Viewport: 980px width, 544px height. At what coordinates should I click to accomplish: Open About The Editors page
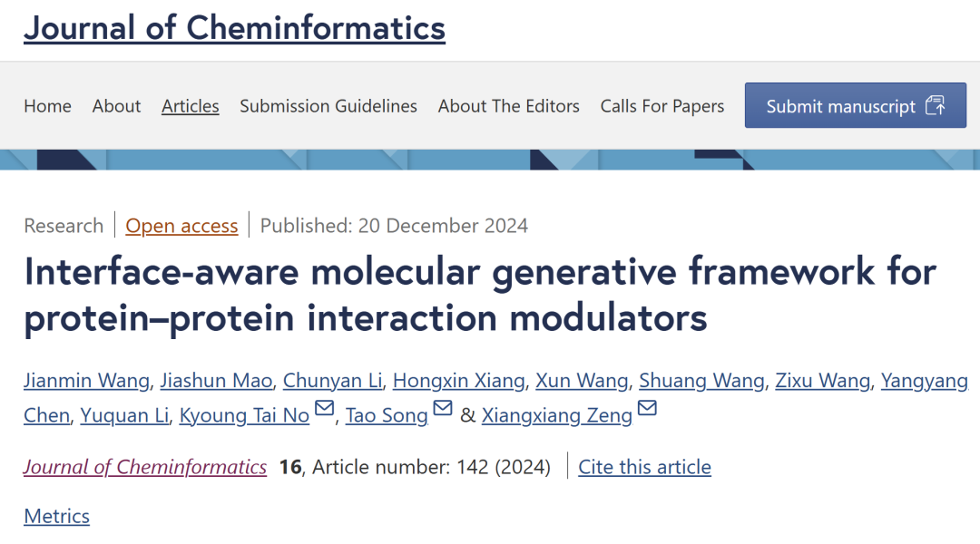[509, 106]
